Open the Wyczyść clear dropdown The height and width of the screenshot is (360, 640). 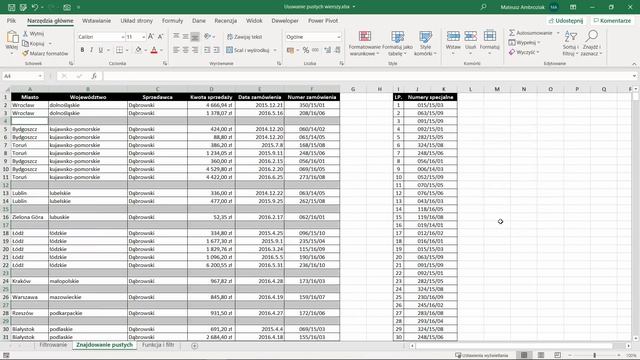coord(524,52)
